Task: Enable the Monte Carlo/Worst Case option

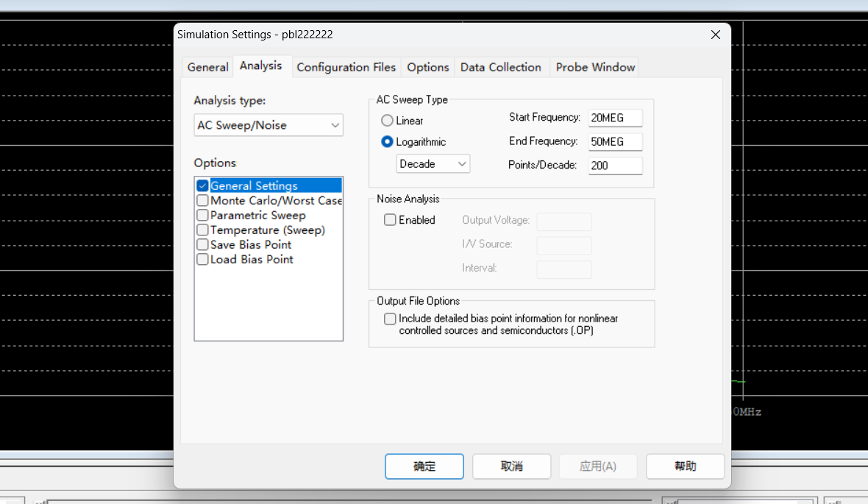Action: tap(202, 200)
